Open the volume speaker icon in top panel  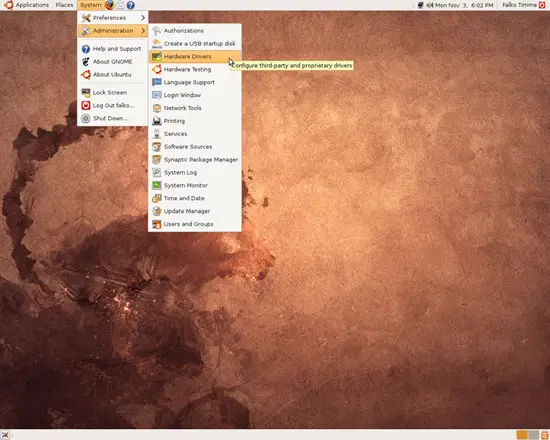(430, 5)
